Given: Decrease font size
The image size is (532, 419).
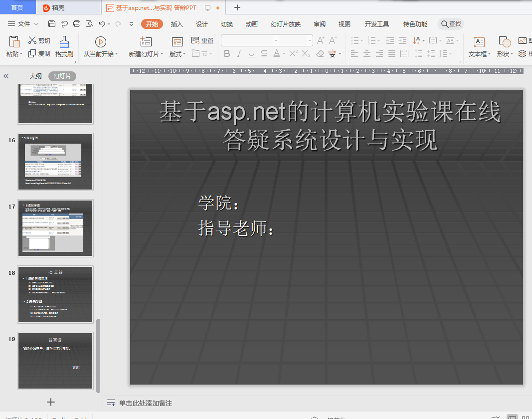Looking at the screenshot, I should pos(333,41).
